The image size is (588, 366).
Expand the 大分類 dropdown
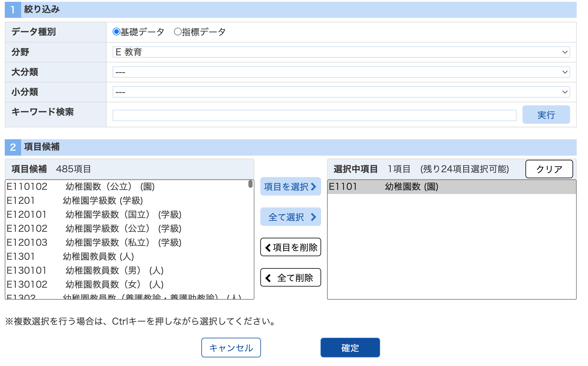[341, 72]
